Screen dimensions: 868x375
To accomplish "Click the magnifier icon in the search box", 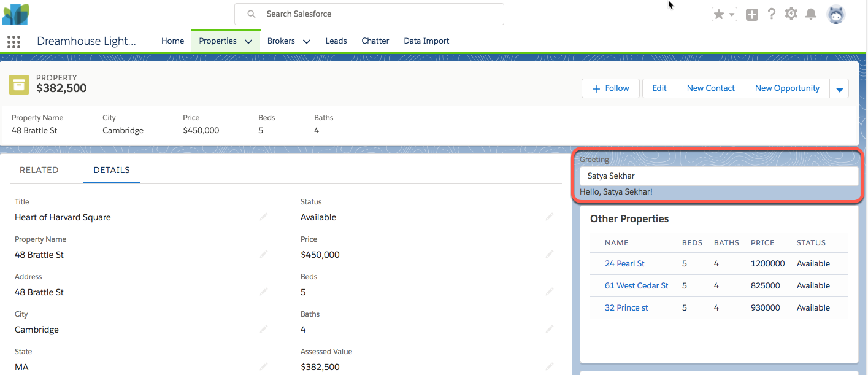I will [251, 14].
